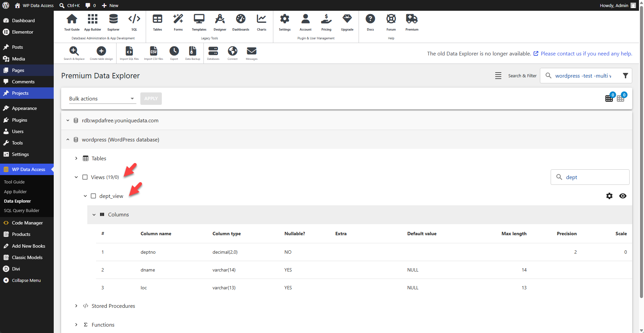Click the dept search input field
This screenshot has height=333, width=644.
590,177
